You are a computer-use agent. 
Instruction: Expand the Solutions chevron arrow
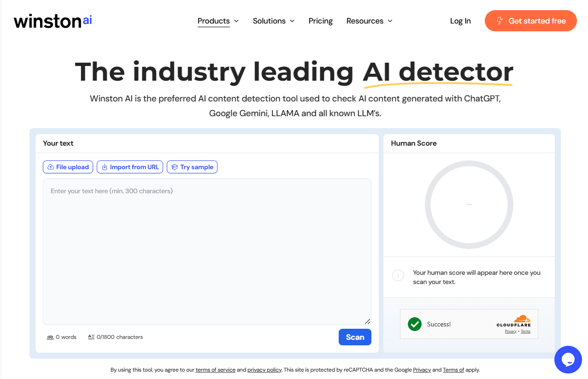[x=292, y=21]
